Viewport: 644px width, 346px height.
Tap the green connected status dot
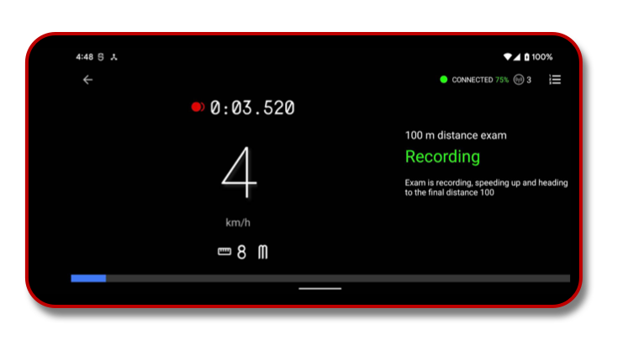point(444,79)
